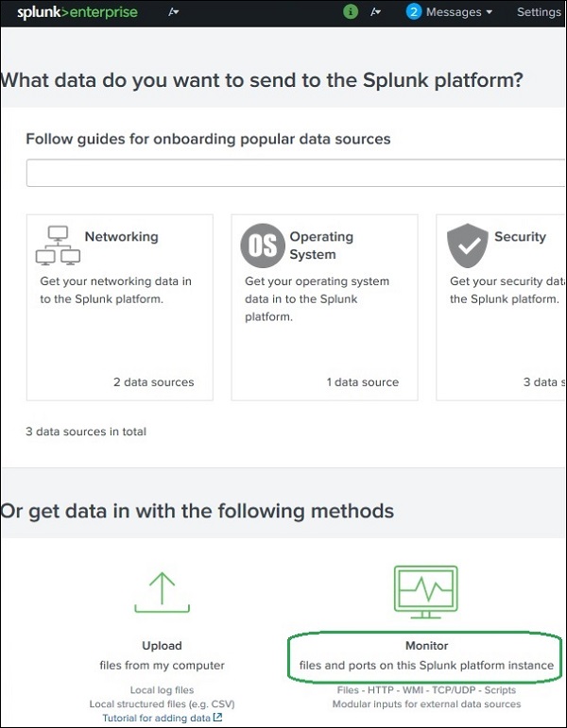Image resolution: width=567 pixels, height=728 pixels.
Task: Click the Splunk Enterprise logo
Action: tap(77, 12)
